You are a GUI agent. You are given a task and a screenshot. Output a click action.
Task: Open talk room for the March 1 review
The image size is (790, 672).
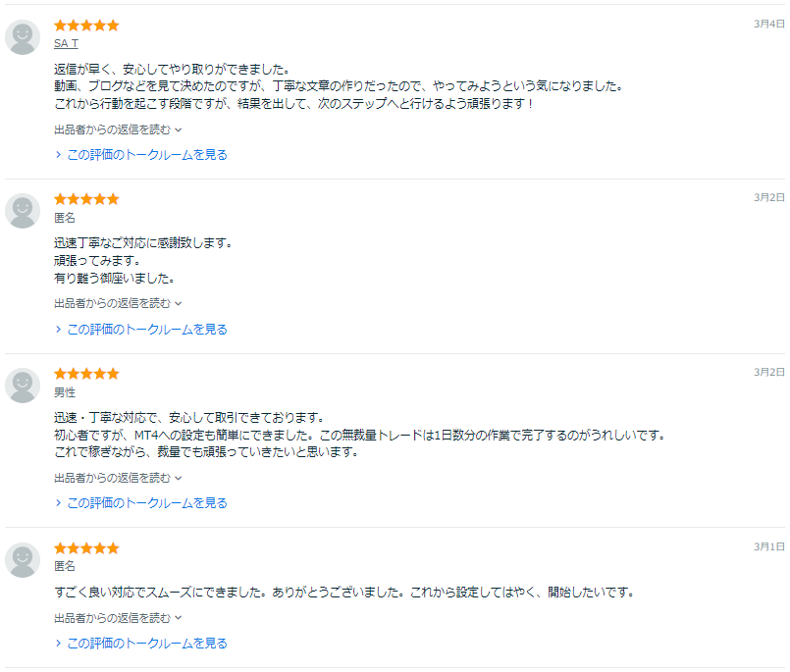(x=146, y=644)
